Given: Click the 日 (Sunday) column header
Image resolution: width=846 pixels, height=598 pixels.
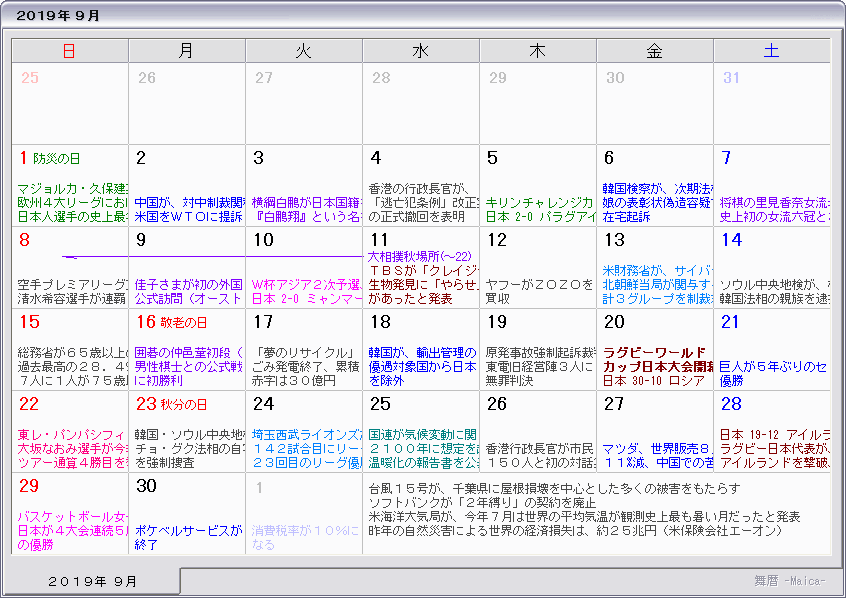Looking at the screenshot, I should pos(69,51).
